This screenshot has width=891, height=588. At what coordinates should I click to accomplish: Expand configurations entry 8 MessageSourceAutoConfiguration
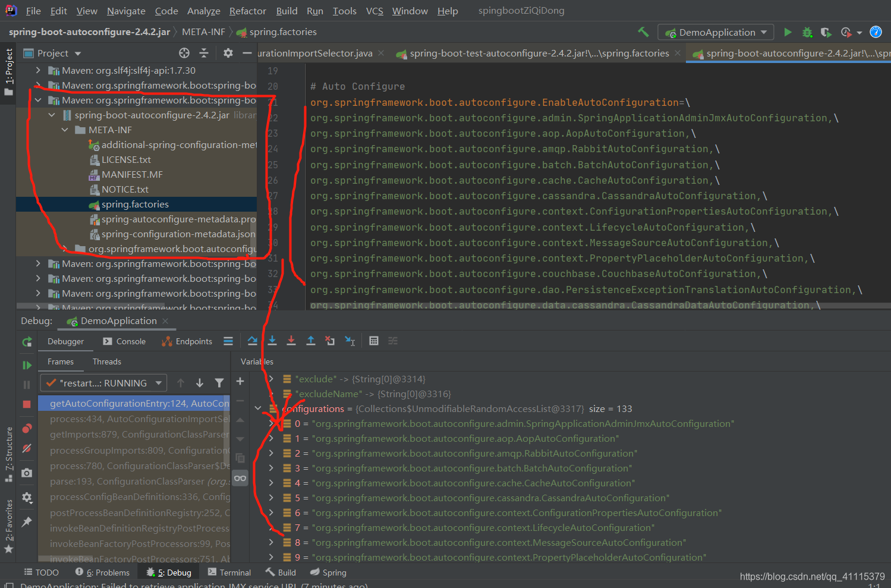click(x=271, y=542)
